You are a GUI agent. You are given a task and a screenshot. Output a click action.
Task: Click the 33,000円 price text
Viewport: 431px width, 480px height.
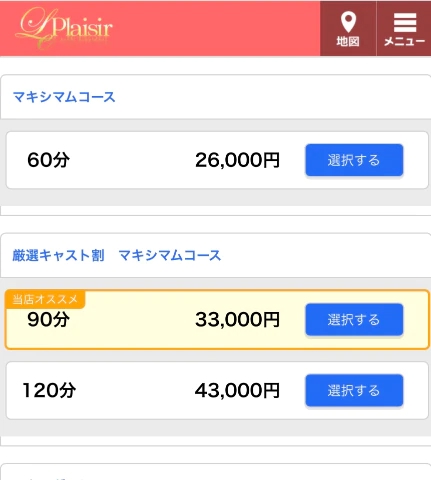tap(237, 319)
